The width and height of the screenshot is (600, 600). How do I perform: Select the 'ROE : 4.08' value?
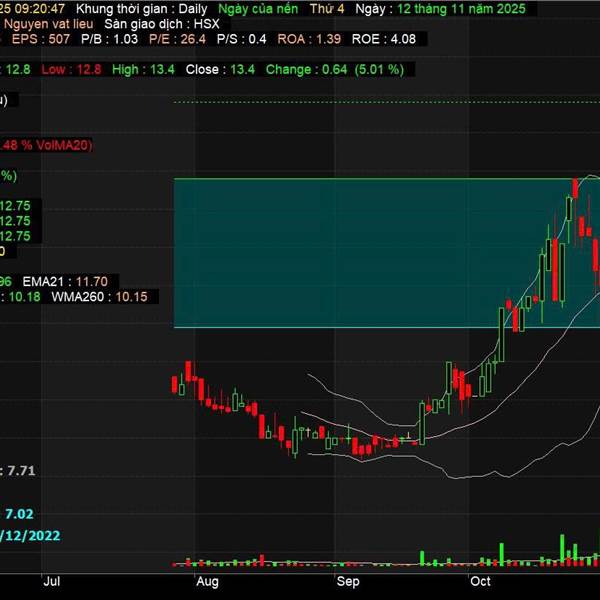click(x=383, y=39)
